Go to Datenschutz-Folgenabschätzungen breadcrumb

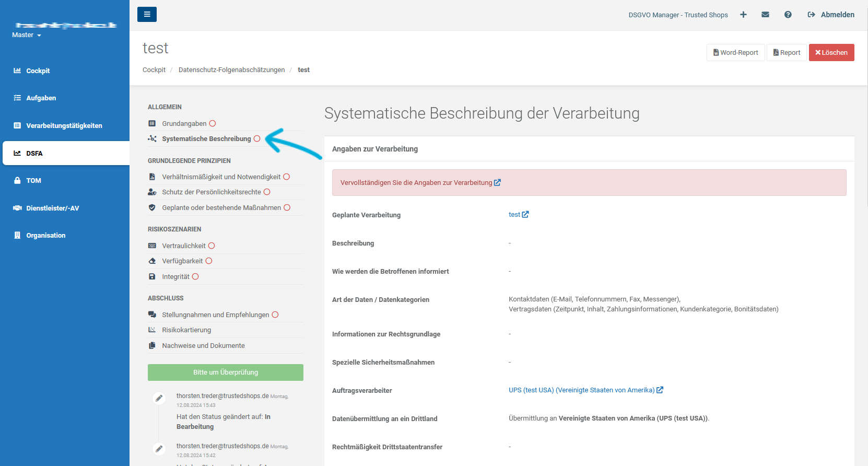point(232,69)
